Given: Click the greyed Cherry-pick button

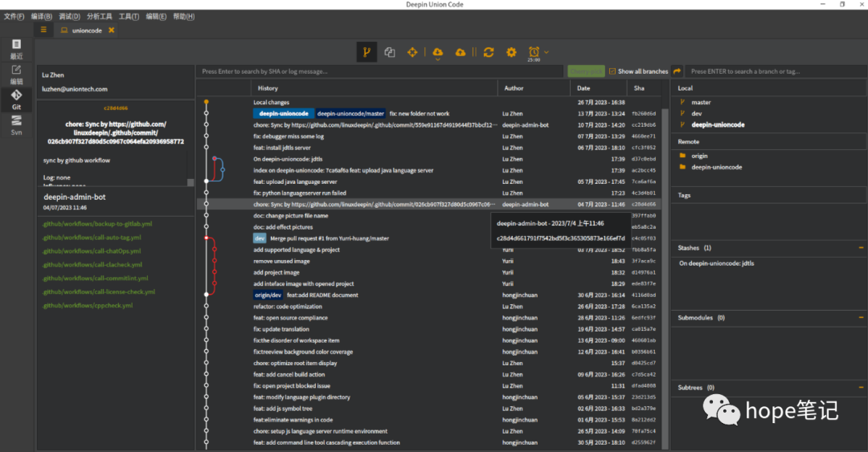Looking at the screenshot, I should tap(586, 71).
